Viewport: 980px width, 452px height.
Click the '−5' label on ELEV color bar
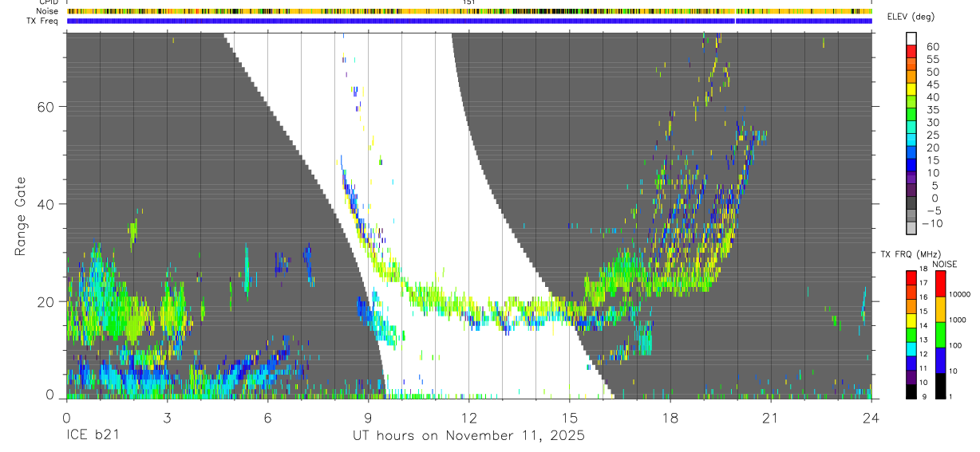point(934,210)
